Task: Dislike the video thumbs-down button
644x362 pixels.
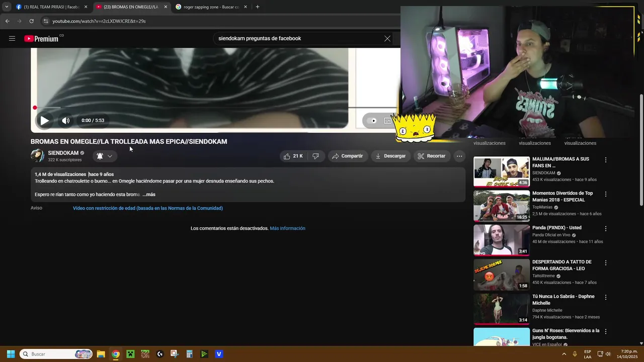Action: coord(315,156)
